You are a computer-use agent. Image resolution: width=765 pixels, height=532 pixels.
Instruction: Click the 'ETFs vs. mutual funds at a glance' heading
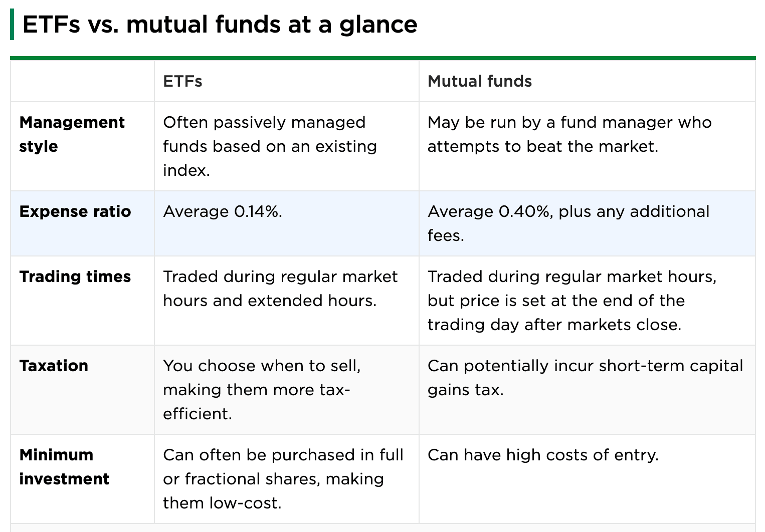pyautogui.click(x=220, y=25)
